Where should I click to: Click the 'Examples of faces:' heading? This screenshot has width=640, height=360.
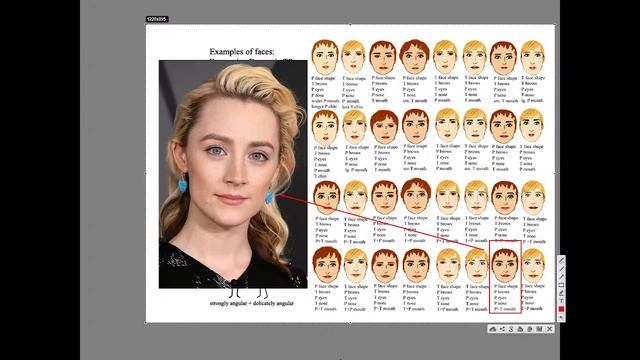coord(242,52)
